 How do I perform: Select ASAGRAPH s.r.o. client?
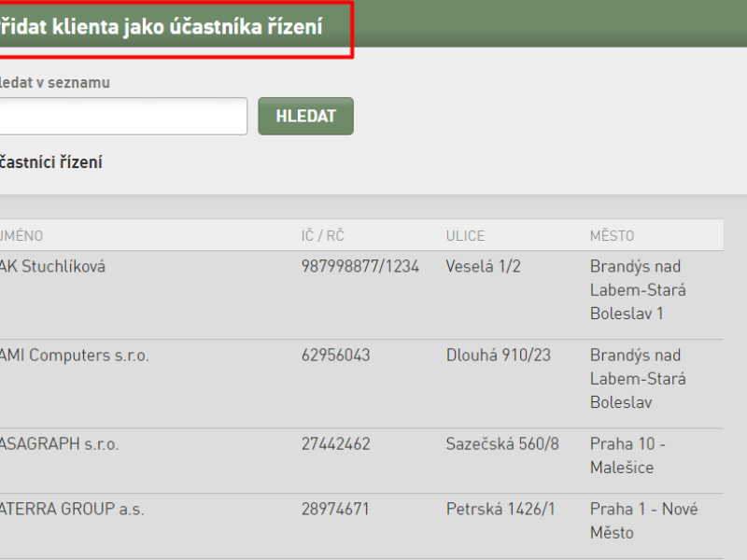59,444
